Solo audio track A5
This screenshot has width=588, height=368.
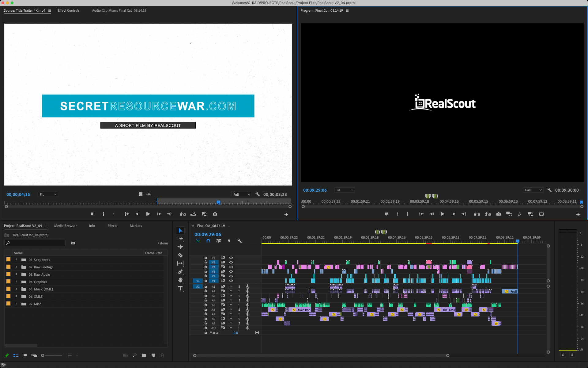coord(239,305)
